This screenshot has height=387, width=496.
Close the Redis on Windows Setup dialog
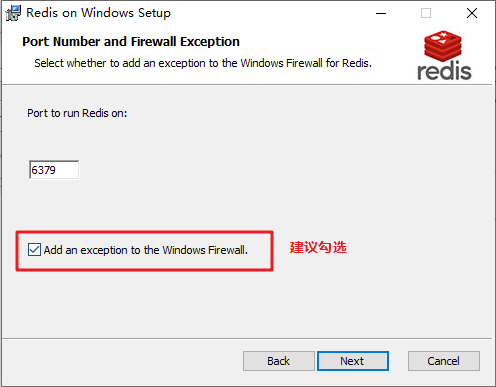click(472, 13)
